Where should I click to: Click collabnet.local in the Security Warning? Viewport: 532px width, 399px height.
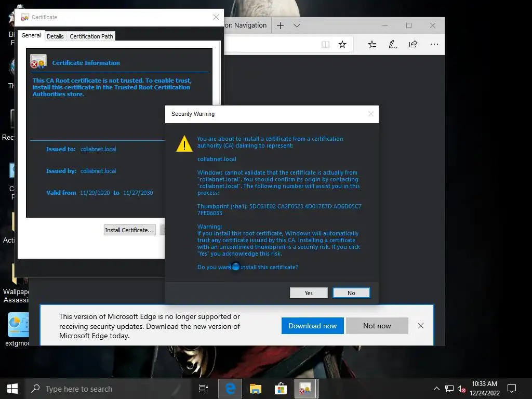pyautogui.click(x=217, y=159)
